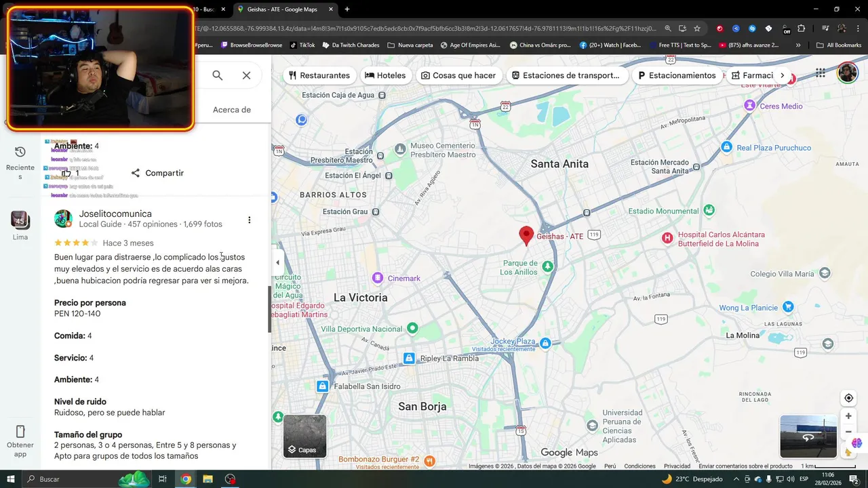Select the Cosas que hacer chip
The image size is (868, 488).
click(x=458, y=75)
